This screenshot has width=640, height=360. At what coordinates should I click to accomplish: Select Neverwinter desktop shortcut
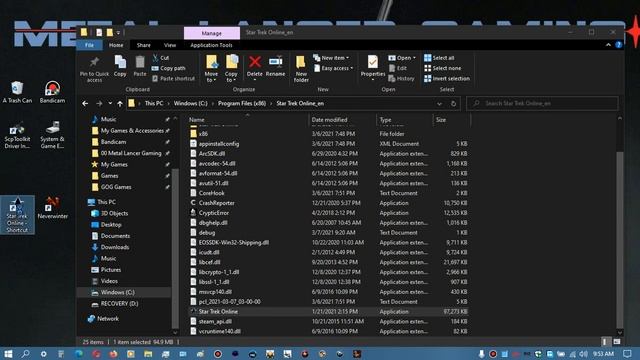pos(52,208)
